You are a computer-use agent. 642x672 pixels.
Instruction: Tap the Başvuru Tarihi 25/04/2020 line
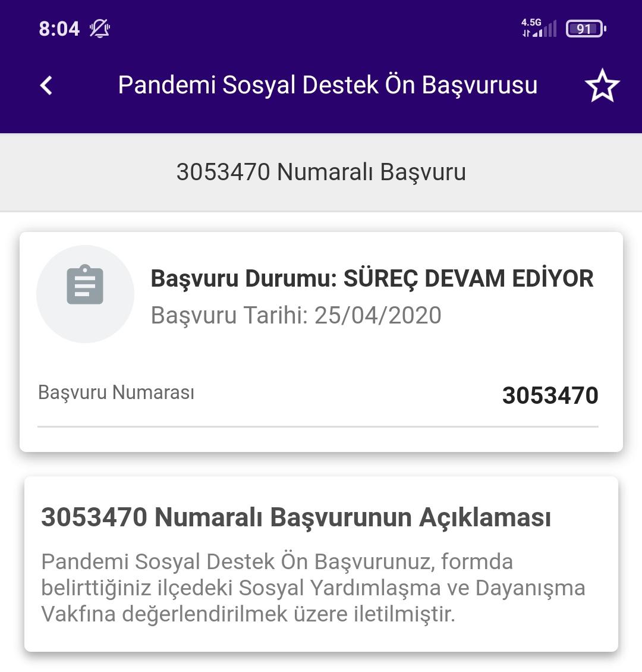[x=296, y=315]
